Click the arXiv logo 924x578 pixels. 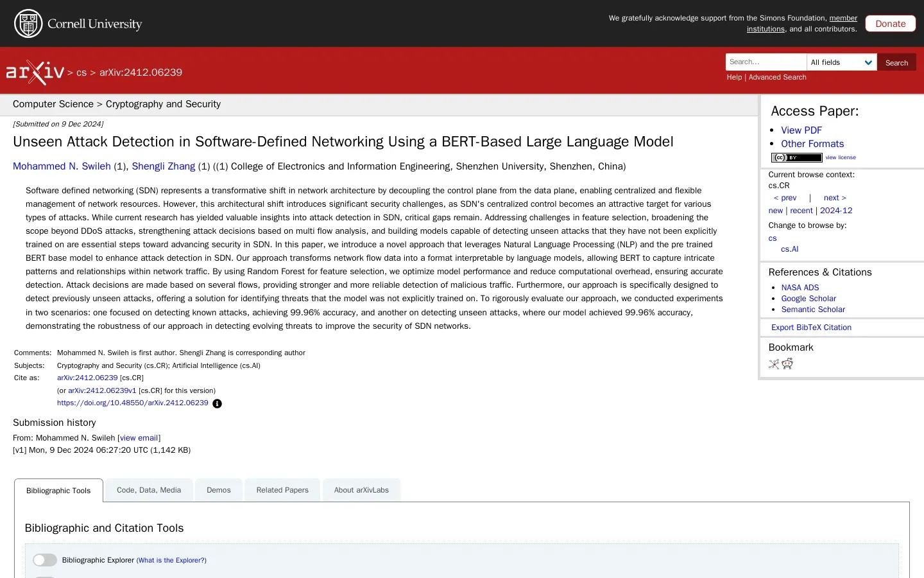click(x=35, y=73)
